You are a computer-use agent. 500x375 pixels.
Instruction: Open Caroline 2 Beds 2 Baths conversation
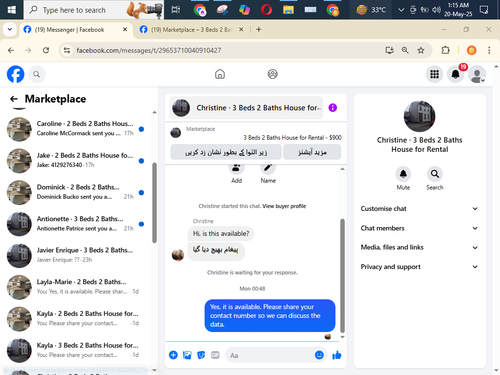click(x=76, y=129)
